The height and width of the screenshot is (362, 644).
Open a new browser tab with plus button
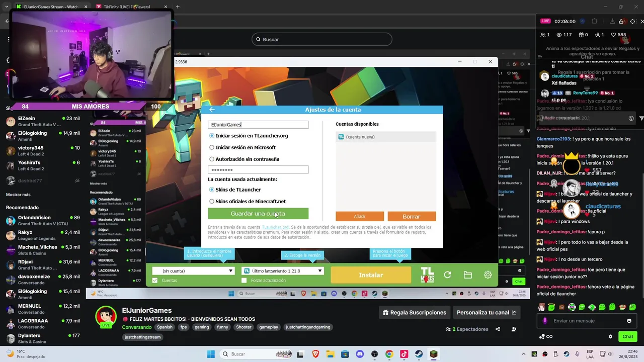point(178,7)
